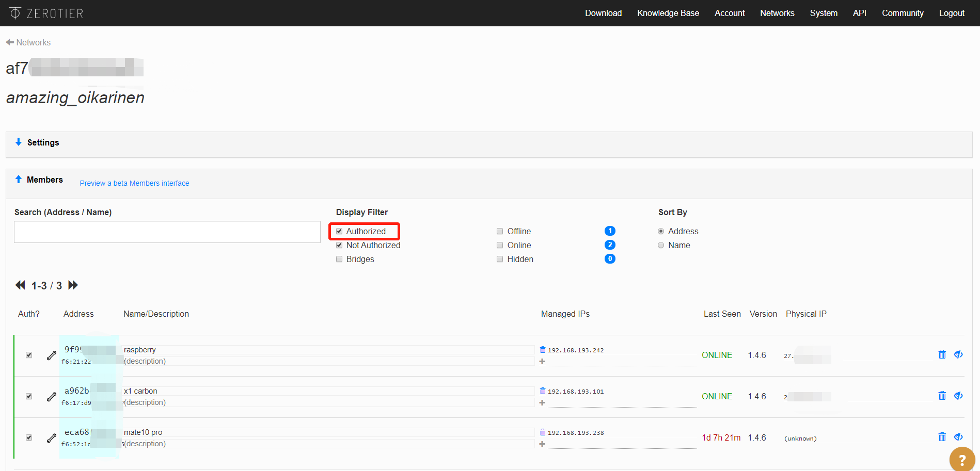Open wrench settings for x1 carbon member

pyautogui.click(x=52, y=397)
